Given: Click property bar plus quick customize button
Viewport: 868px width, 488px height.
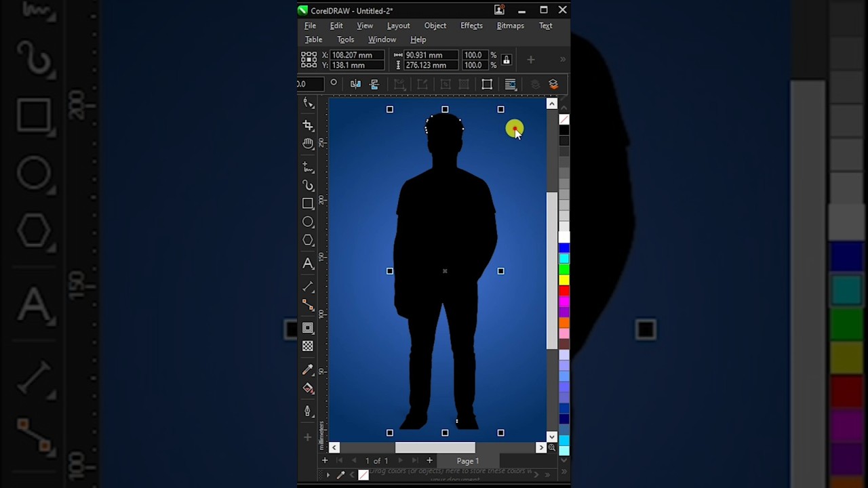Looking at the screenshot, I should (531, 60).
